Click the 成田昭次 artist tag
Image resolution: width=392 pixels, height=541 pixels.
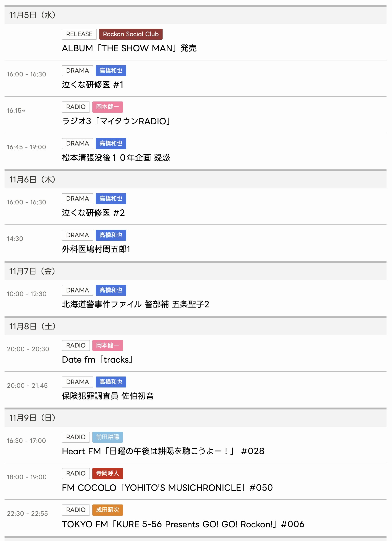107,510
